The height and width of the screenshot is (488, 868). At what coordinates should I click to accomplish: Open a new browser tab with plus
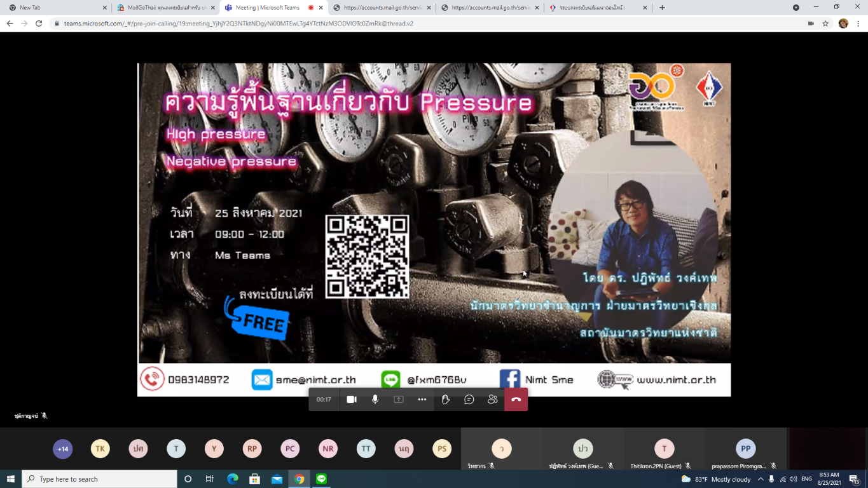click(x=662, y=8)
